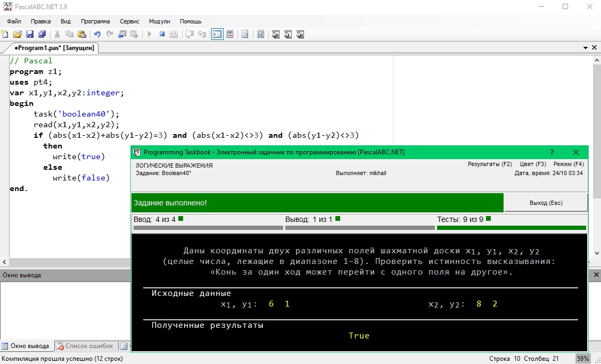
Task: Click Цвет (F3) to change color
Action: (533, 164)
